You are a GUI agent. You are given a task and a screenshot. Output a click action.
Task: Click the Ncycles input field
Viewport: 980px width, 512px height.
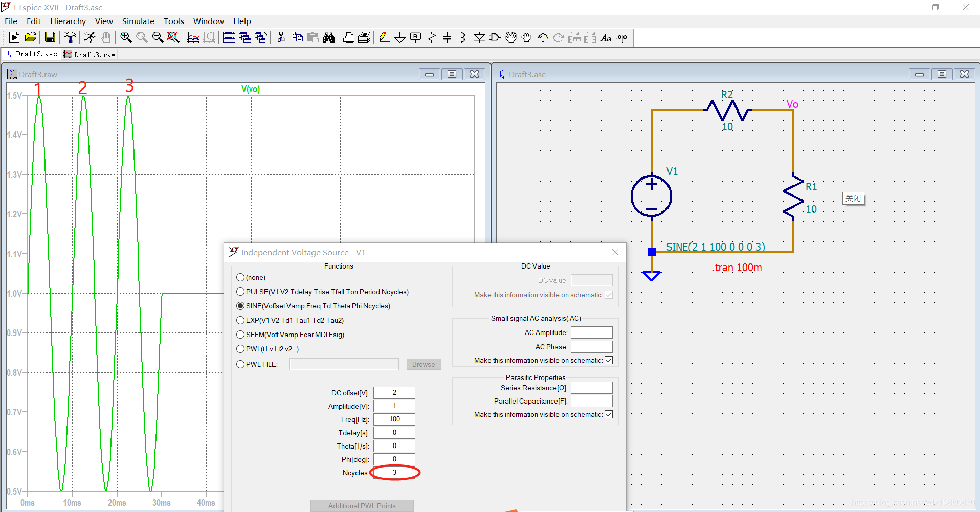(394, 472)
